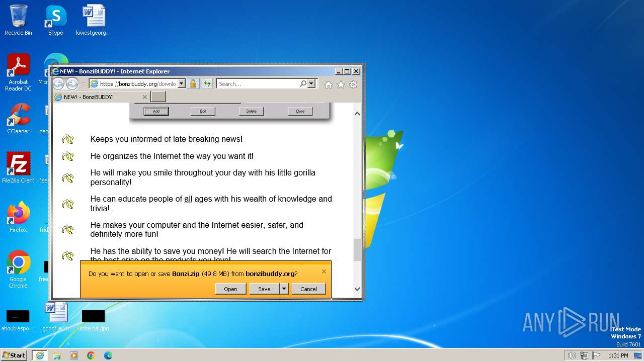The image size is (644, 362).
Task: Open the Action Center flag icon
Action: coord(596,355)
